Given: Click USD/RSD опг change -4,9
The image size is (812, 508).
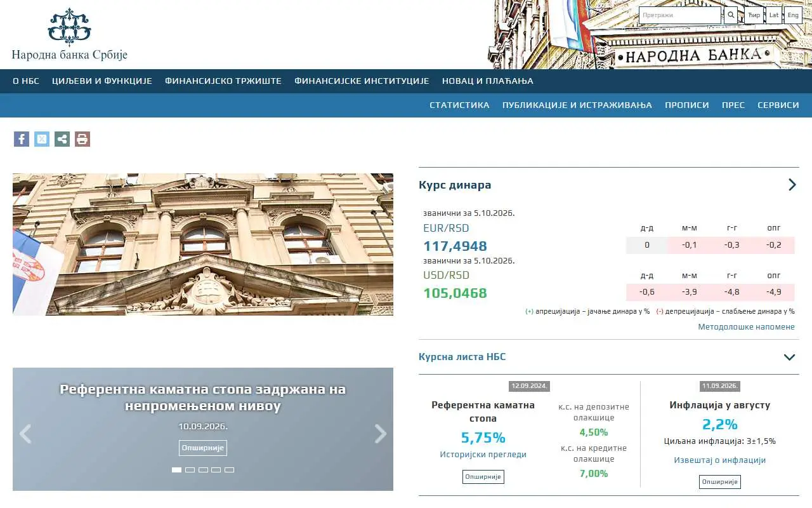Looking at the screenshot, I should pos(774,292).
